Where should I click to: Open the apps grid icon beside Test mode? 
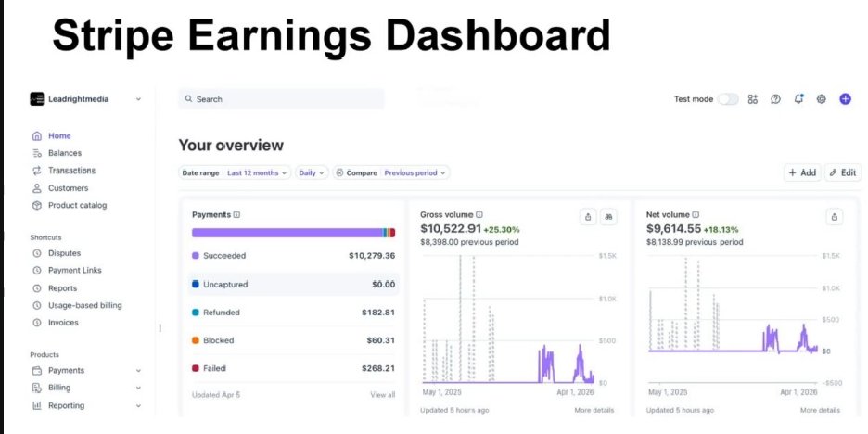(x=752, y=99)
